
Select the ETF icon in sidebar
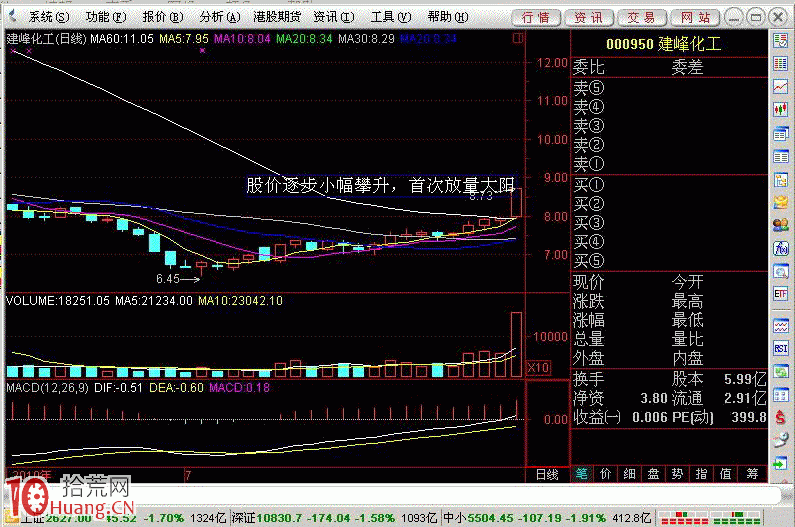click(x=781, y=294)
